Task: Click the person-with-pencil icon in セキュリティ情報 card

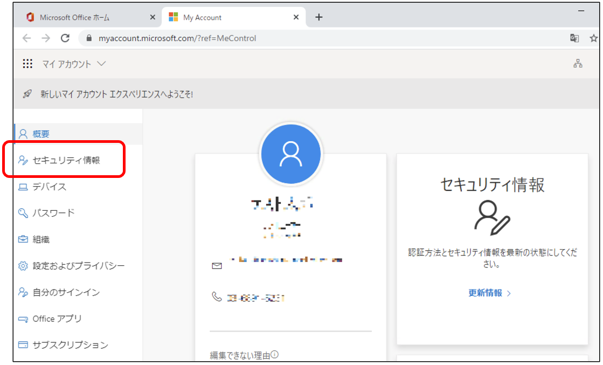Action: click(492, 218)
